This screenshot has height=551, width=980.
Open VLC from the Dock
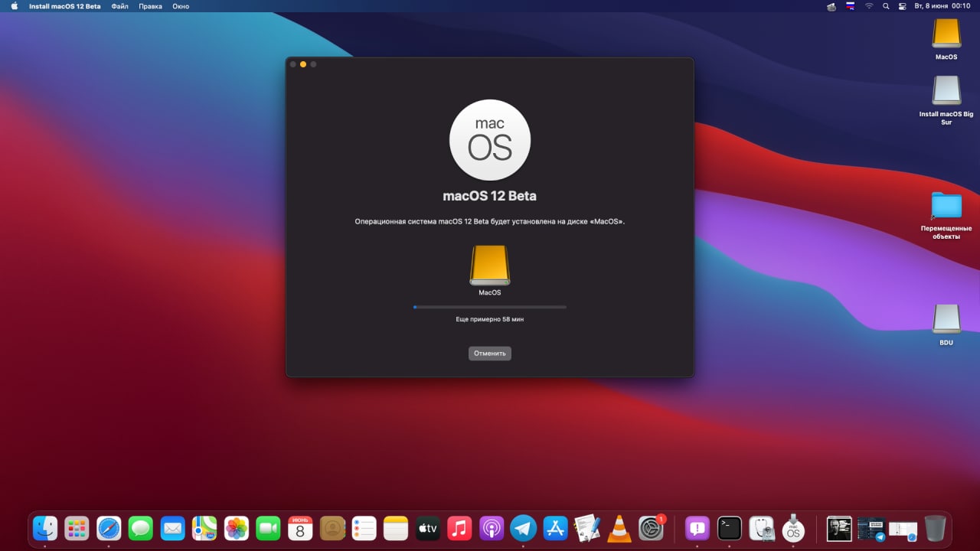pos(619,528)
